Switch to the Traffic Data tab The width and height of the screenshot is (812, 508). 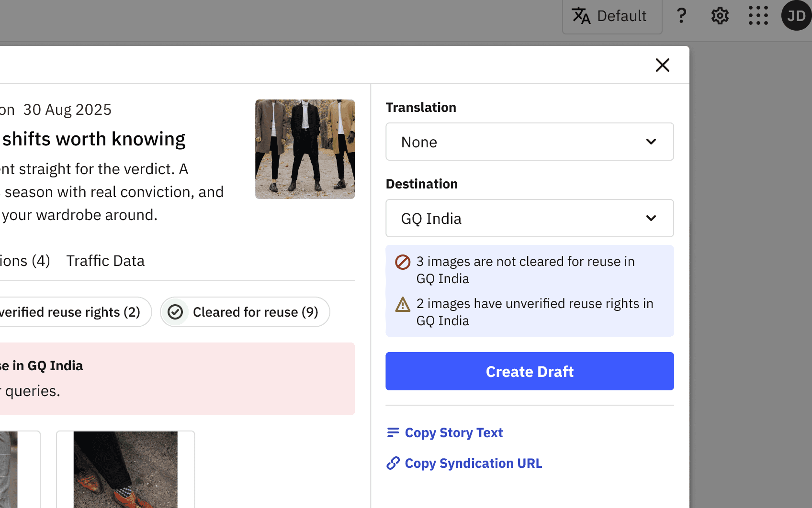coord(105,261)
